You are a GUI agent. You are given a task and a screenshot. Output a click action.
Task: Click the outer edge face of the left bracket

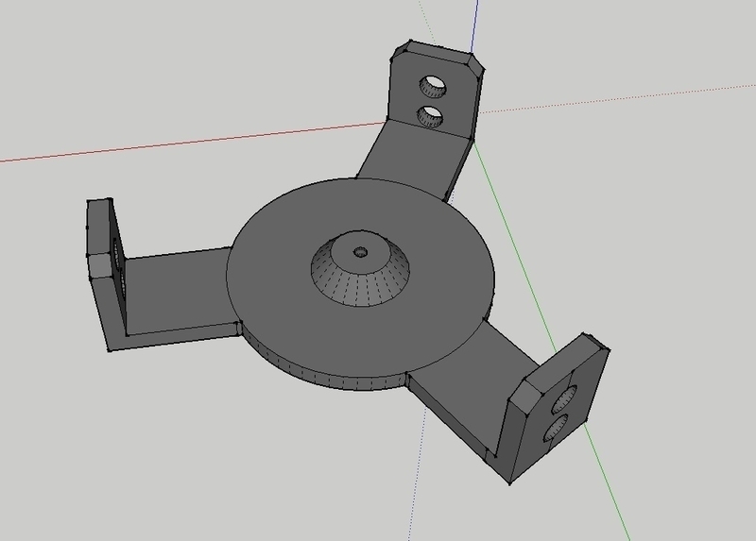(99, 228)
